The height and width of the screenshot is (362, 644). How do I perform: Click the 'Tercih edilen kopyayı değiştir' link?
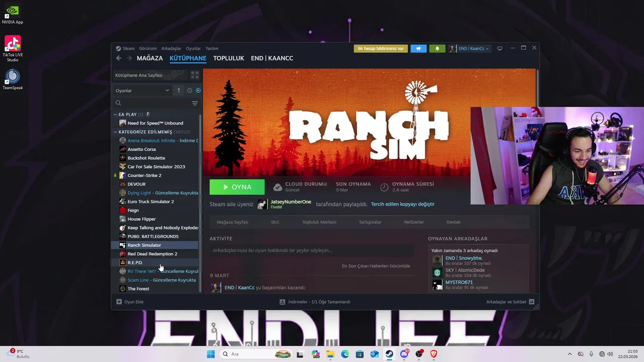(x=403, y=204)
